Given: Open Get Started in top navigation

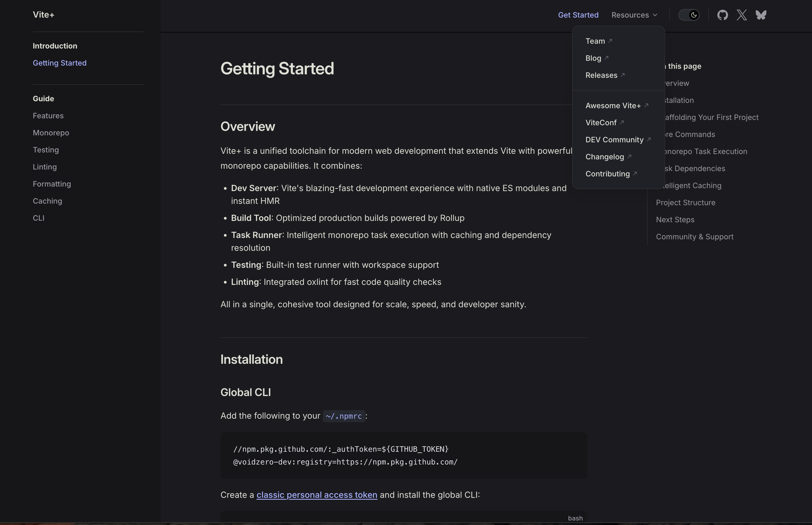Looking at the screenshot, I should 578,15.
